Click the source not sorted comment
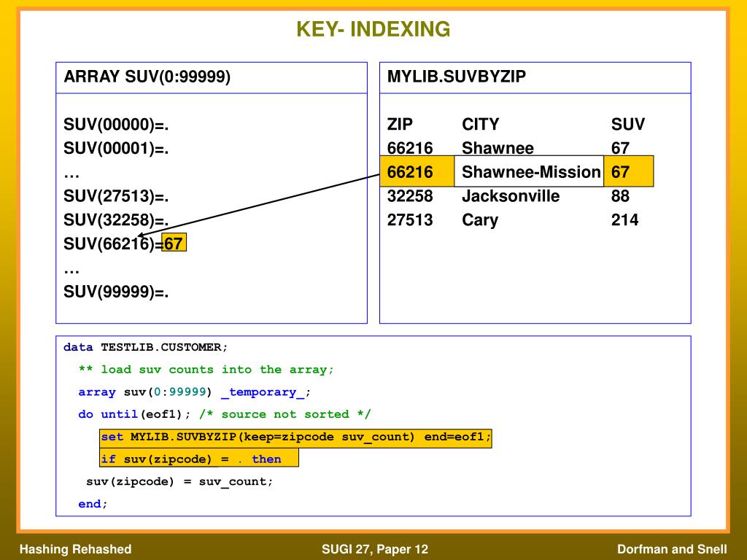This screenshot has height=560, width=747. pyautogui.click(x=285, y=414)
